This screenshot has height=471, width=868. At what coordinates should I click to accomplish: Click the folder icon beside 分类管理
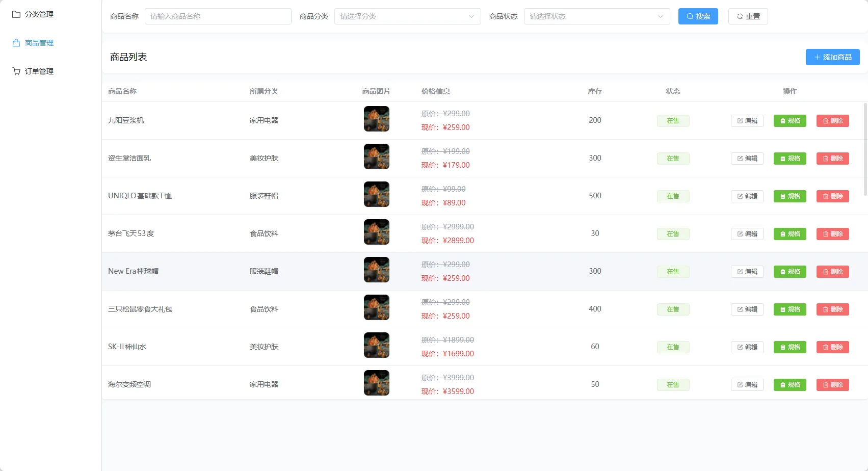(x=16, y=14)
